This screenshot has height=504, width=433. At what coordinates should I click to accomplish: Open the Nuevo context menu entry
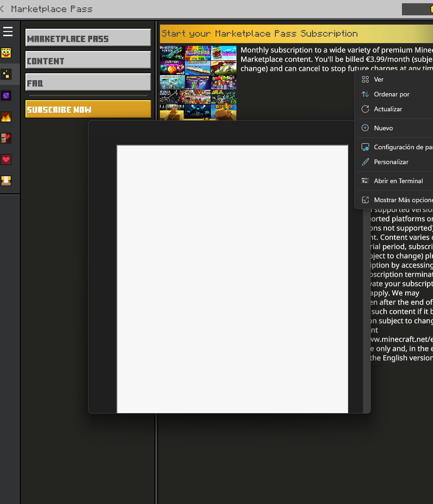(395, 128)
